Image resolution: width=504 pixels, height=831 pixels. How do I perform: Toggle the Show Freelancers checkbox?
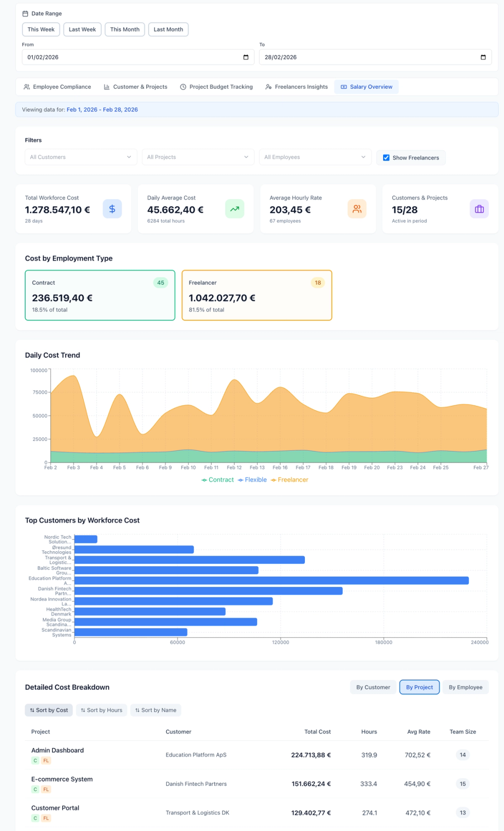click(x=386, y=158)
